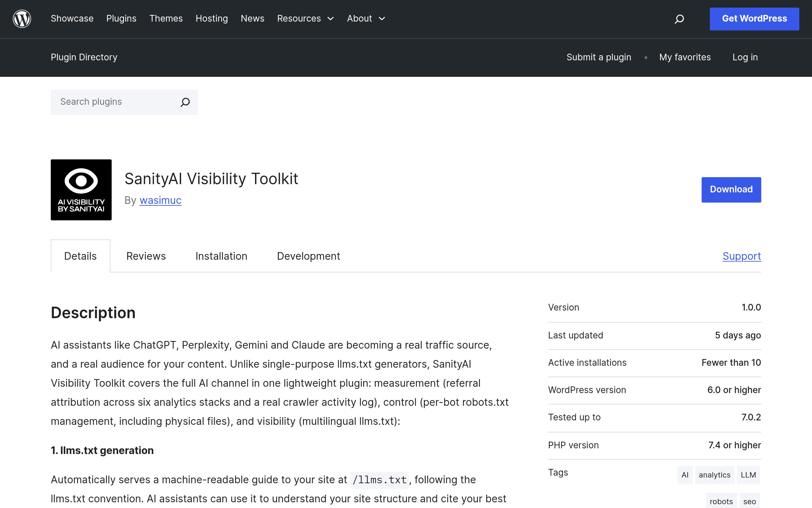Click the seo tag

coord(749,501)
